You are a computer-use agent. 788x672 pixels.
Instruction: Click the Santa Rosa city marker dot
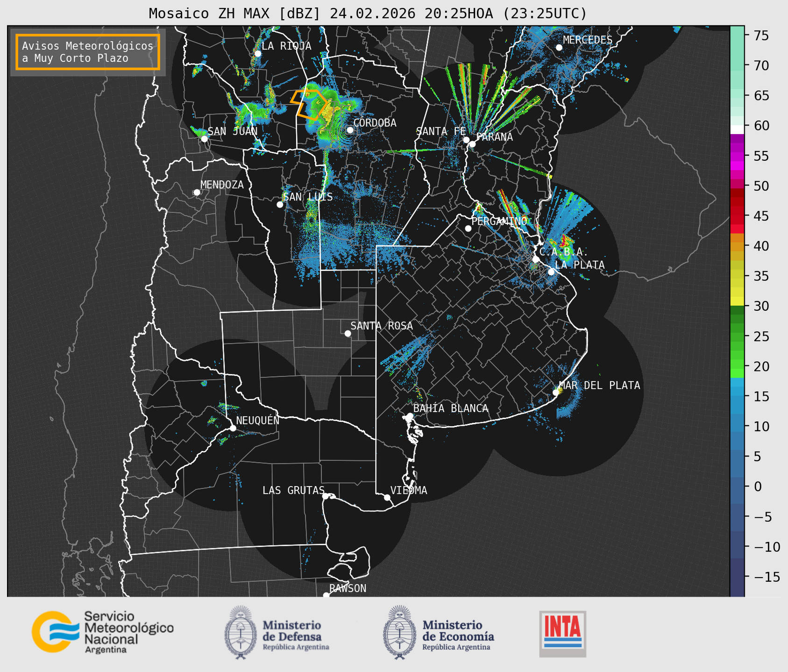pyautogui.click(x=348, y=333)
